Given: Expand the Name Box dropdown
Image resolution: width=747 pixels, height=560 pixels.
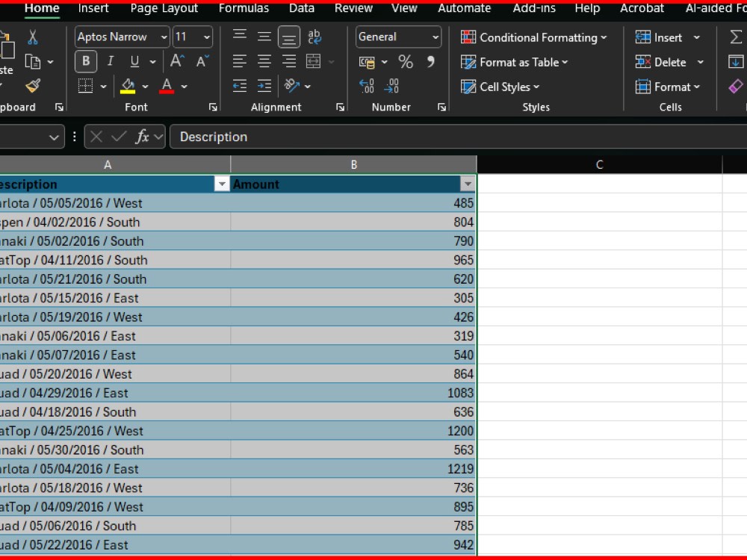Looking at the screenshot, I should pos(54,137).
